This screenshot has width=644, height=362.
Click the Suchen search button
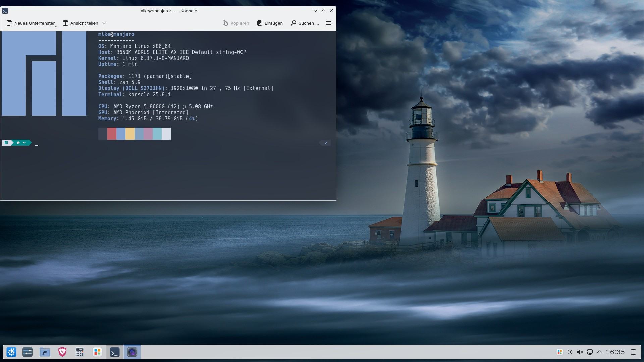tap(305, 23)
